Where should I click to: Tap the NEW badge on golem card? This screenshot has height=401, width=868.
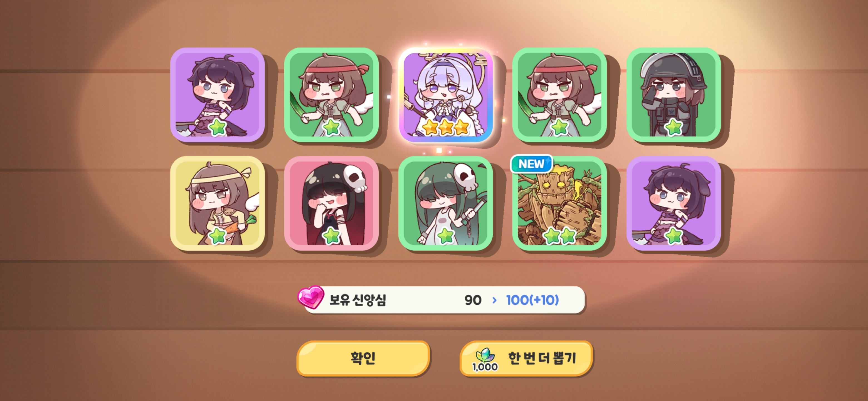(x=531, y=164)
